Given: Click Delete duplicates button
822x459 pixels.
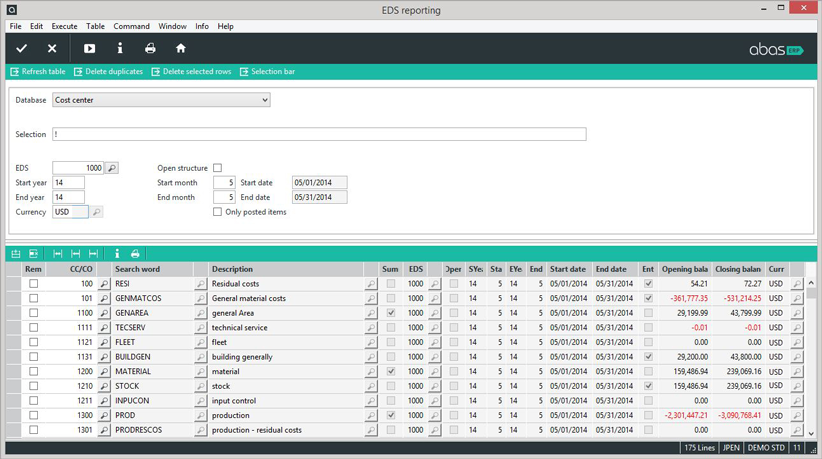Looking at the screenshot, I should coord(109,72).
